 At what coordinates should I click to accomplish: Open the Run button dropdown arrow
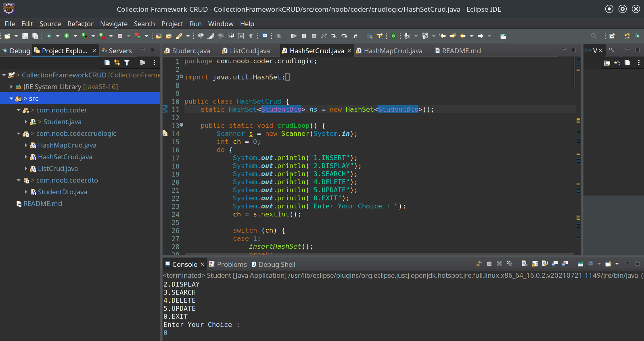pyautogui.click(x=75, y=36)
